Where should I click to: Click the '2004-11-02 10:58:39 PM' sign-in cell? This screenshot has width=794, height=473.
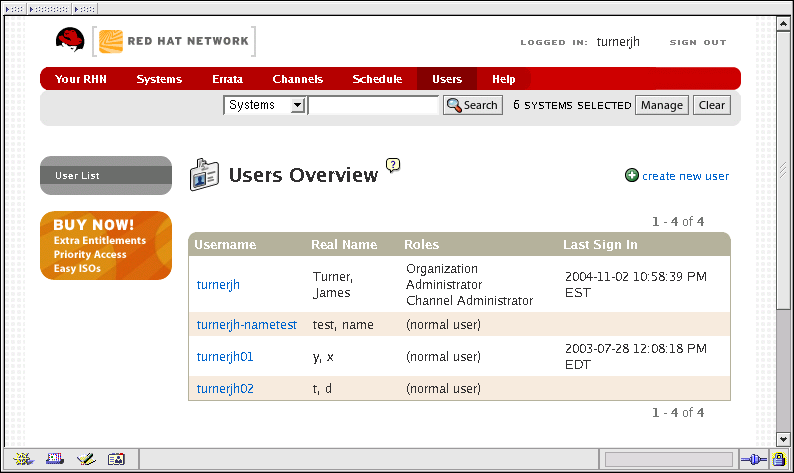636,285
